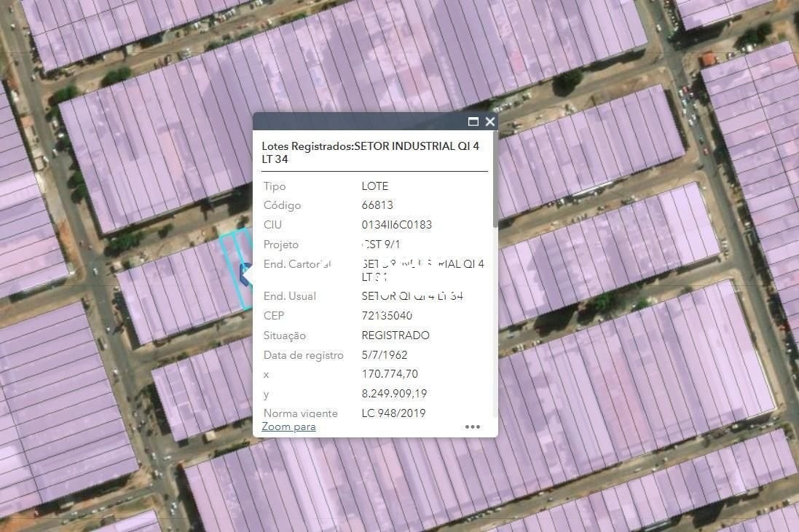Viewport: 799px width, 532px height.
Task: Maximize the lot info popup
Action: pos(473,122)
